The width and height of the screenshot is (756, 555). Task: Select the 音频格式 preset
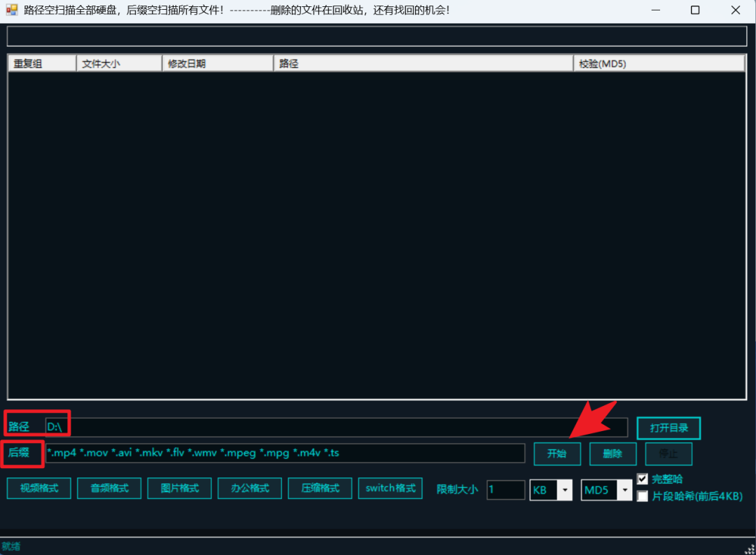click(109, 489)
